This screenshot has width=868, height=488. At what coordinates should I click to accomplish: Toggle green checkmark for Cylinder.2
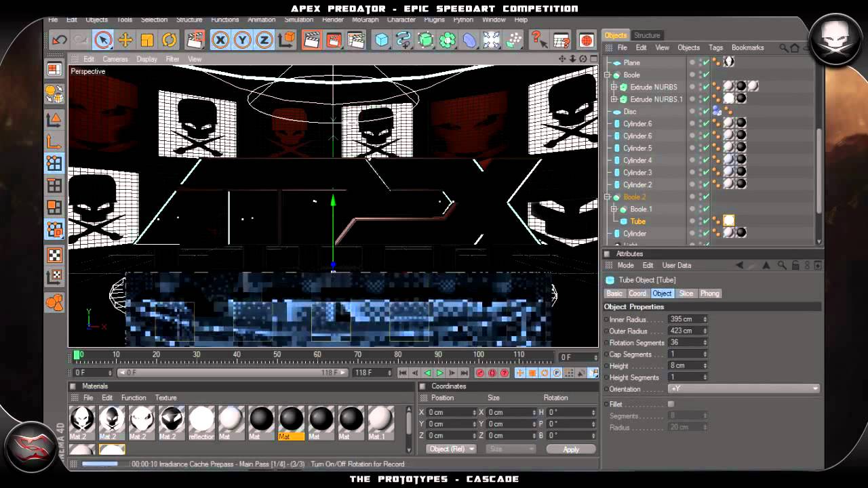coord(706,184)
